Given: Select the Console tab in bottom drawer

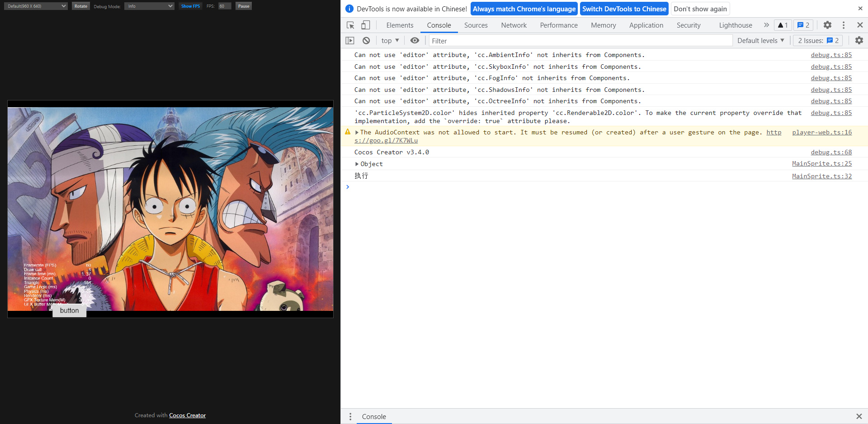Looking at the screenshot, I should click(x=374, y=416).
